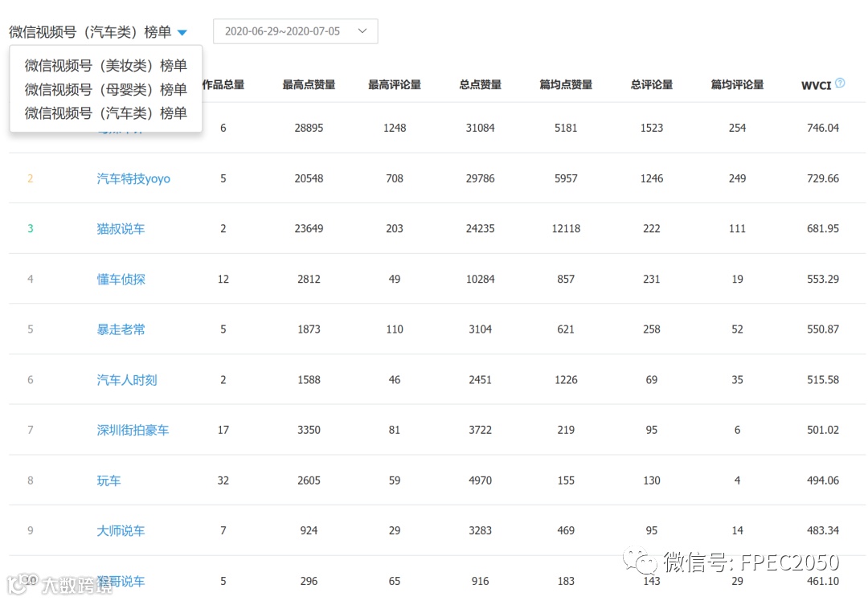Viewport: 868px width, 601px height.
Task: Select 微信视频号（母婴类）榜单 from the menu
Action: pyautogui.click(x=106, y=89)
